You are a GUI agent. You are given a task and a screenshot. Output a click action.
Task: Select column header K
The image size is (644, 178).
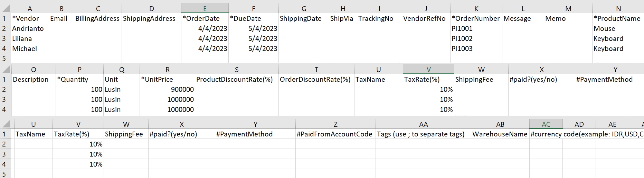[476, 9]
